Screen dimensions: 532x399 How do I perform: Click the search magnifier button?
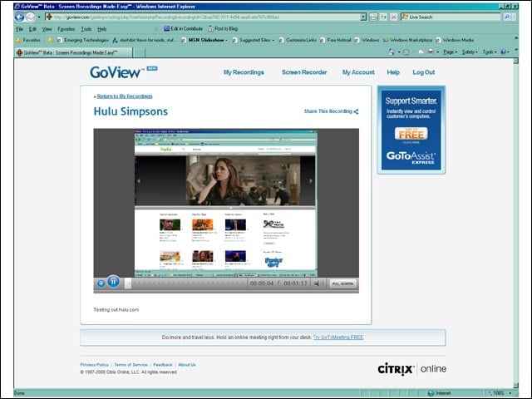(x=507, y=17)
